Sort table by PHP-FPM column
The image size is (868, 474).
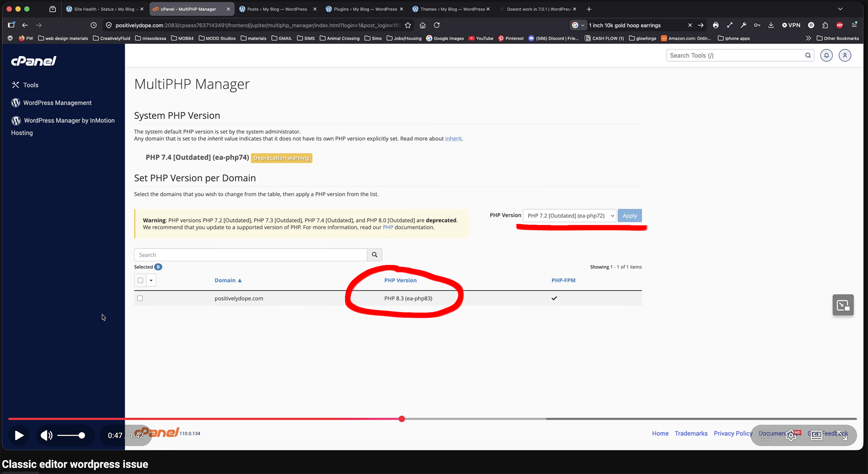pos(563,281)
